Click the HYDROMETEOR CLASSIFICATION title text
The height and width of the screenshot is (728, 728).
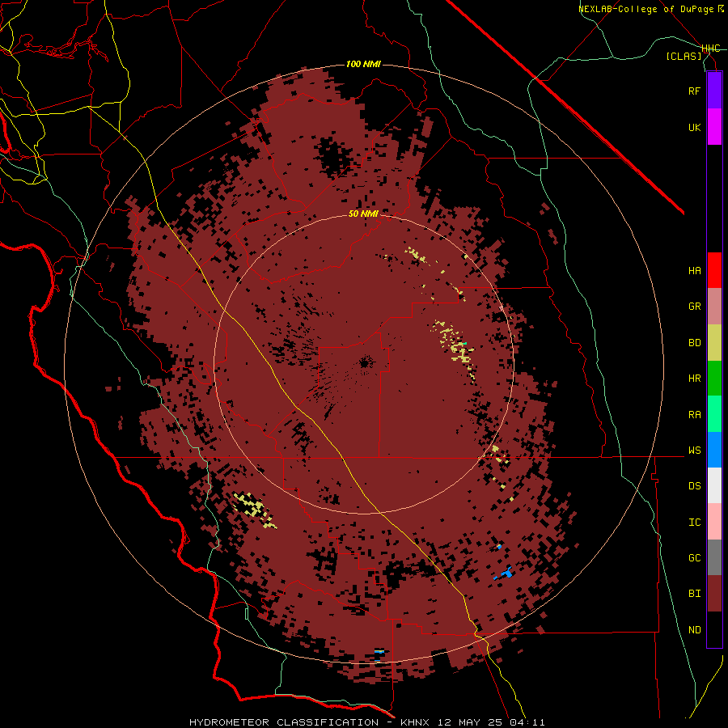pyautogui.click(x=284, y=722)
